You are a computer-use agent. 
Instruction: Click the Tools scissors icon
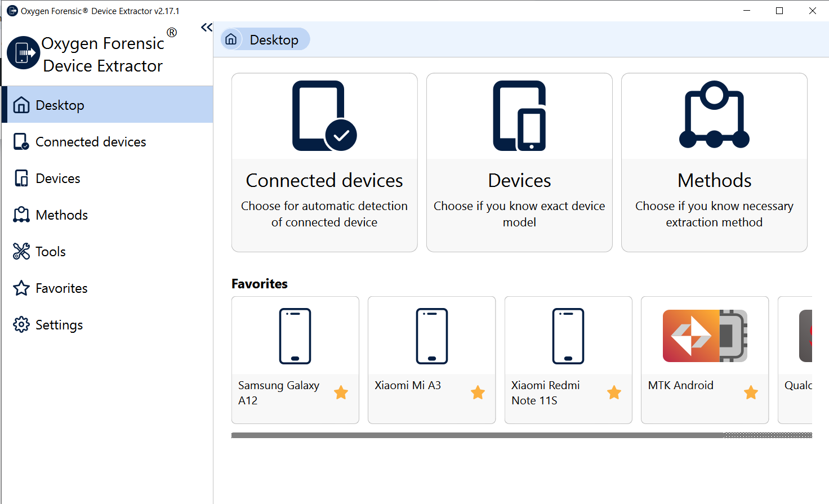tap(21, 251)
